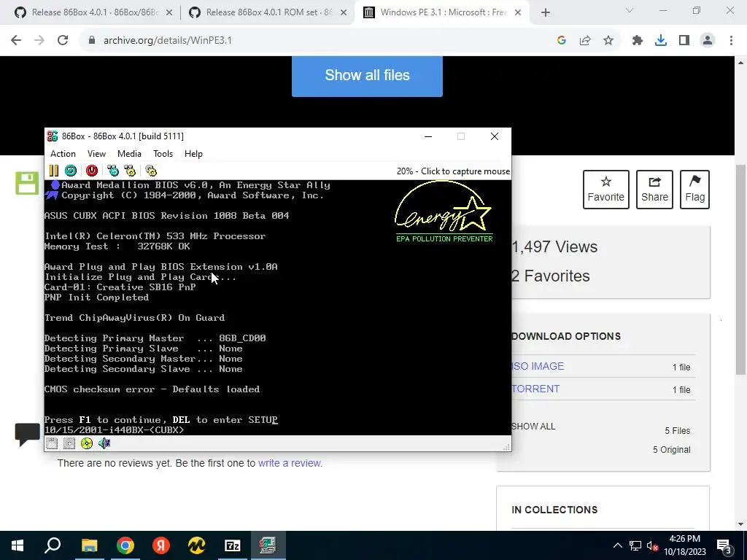Image resolution: width=747 pixels, height=560 pixels.
Task: Click the page vertical scrollbar thumb
Action: (740, 269)
